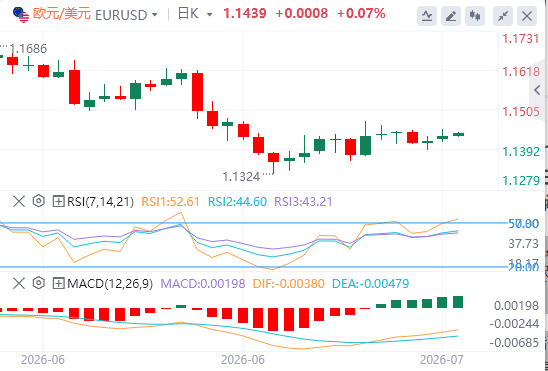The width and height of the screenshot is (548, 371).
Task: Collapse chart using shrink arrows icon
Action: (503, 16)
